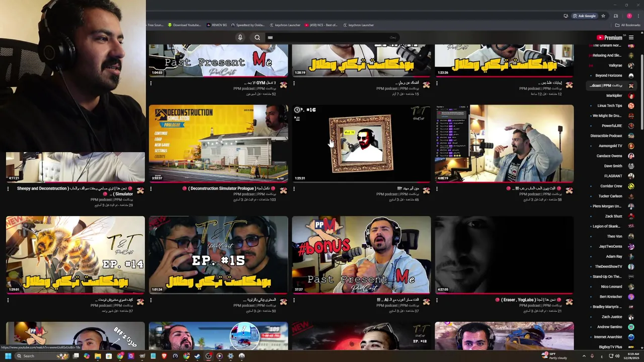The image size is (644, 362).
Task: Open the taskbar clock showing 6:19 AM
Action: (x=632, y=356)
